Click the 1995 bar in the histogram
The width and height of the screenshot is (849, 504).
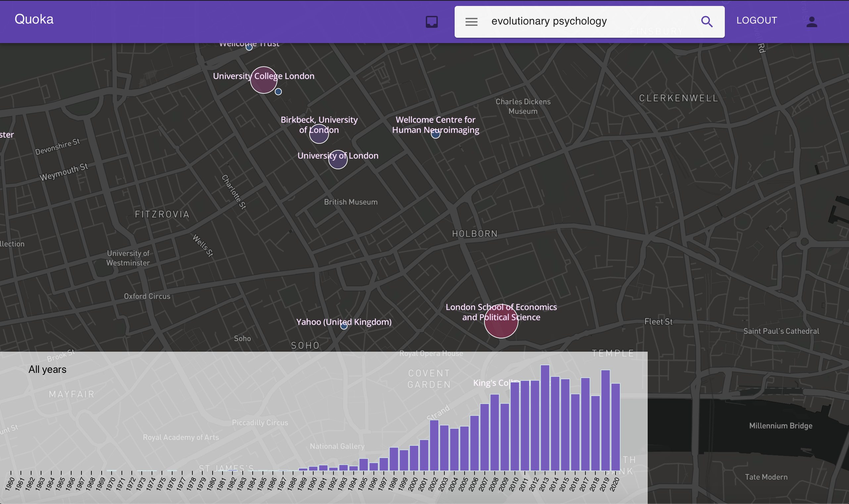[x=363, y=465]
